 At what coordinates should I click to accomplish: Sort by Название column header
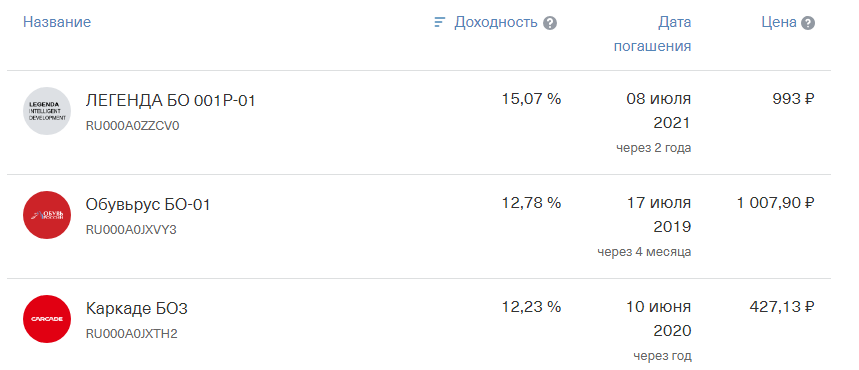click(x=57, y=22)
